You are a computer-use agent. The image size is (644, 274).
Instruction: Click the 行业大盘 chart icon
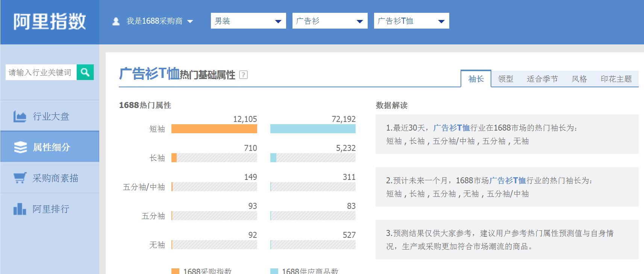tap(20, 116)
